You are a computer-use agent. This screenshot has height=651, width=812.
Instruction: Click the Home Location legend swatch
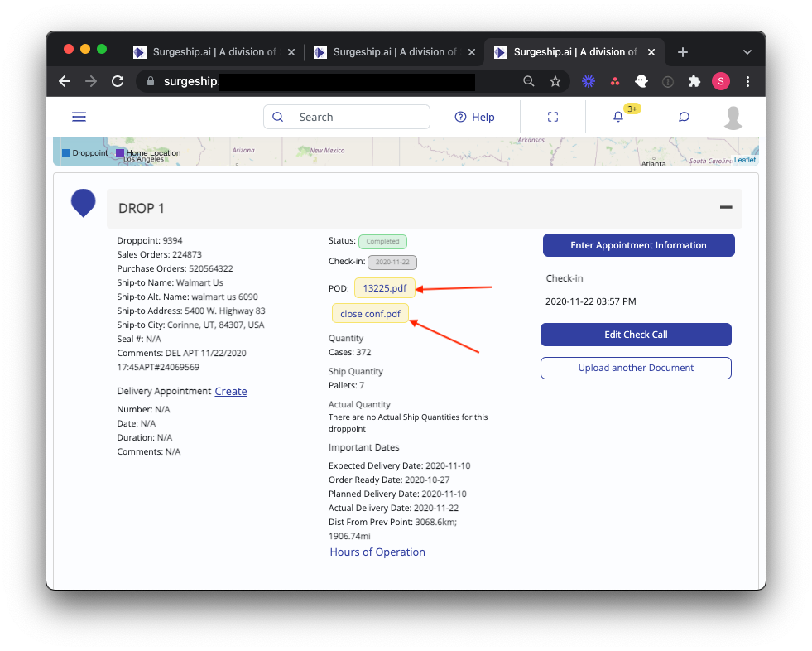[x=120, y=153]
